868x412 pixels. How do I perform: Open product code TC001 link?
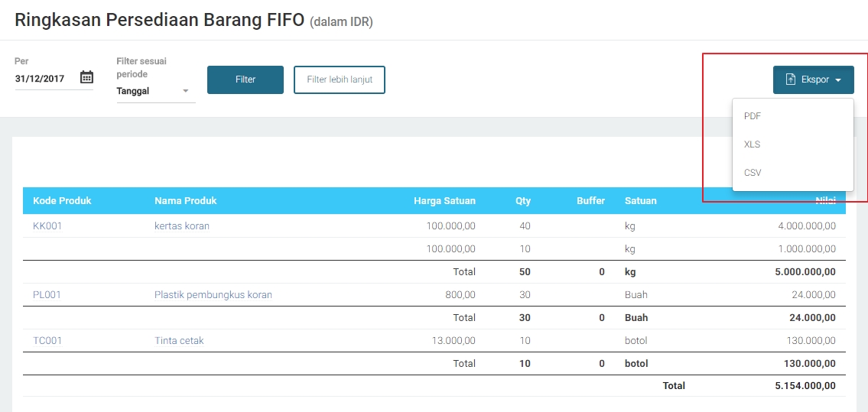coord(47,341)
